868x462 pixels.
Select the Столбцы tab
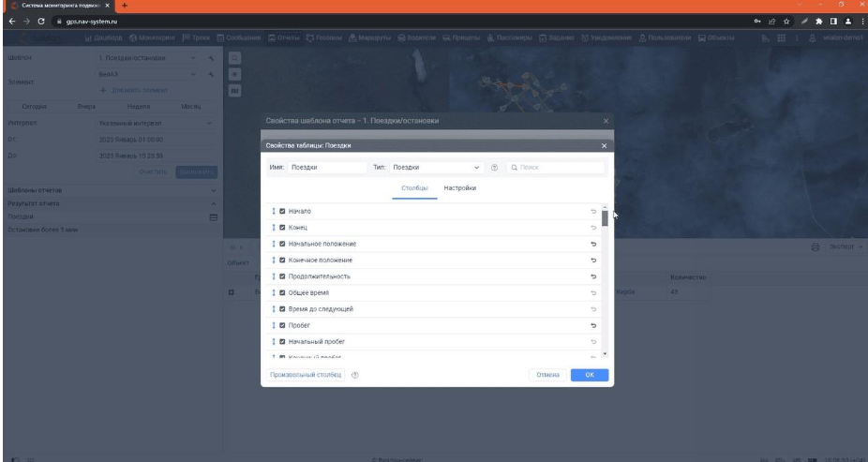point(414,188)
